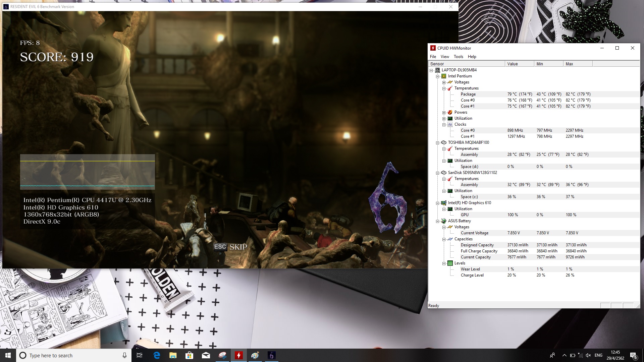Image resolution: width=644 pixels, height=362 pixels.
Task: Open File Explorer from the taskbar
Action: click(173, 355)
